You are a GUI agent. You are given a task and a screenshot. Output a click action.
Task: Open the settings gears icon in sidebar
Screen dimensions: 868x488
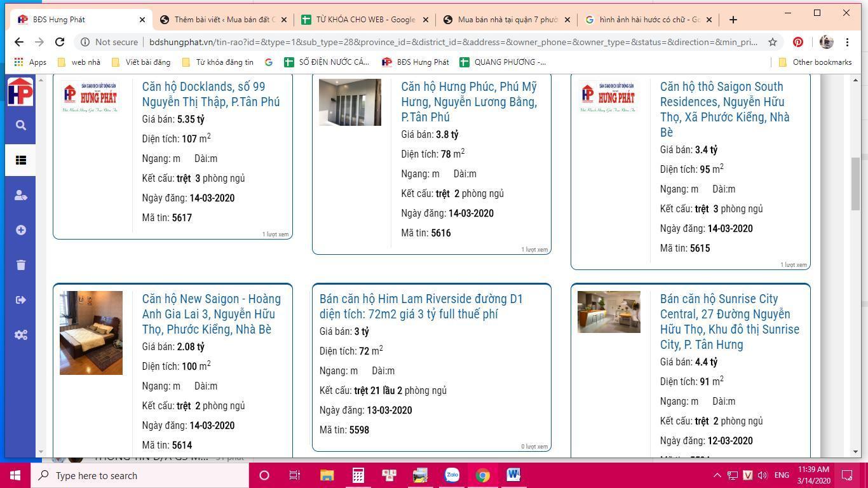pos(20,335)
